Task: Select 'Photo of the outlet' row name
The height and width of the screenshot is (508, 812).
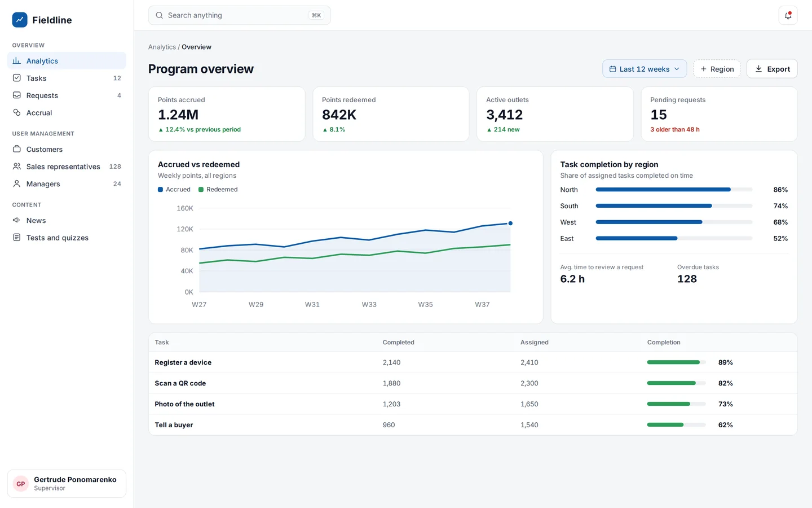Action: coord(184,404)
